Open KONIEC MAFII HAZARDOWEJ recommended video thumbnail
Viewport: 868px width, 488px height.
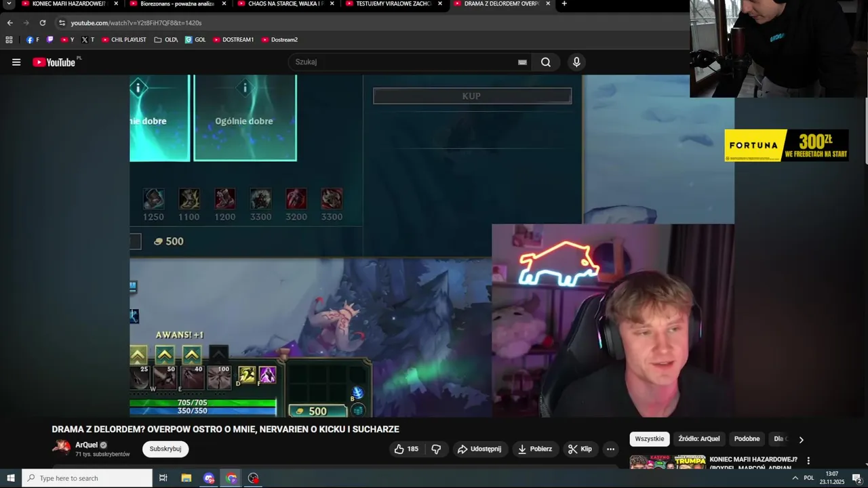click(x=667, y=462)
